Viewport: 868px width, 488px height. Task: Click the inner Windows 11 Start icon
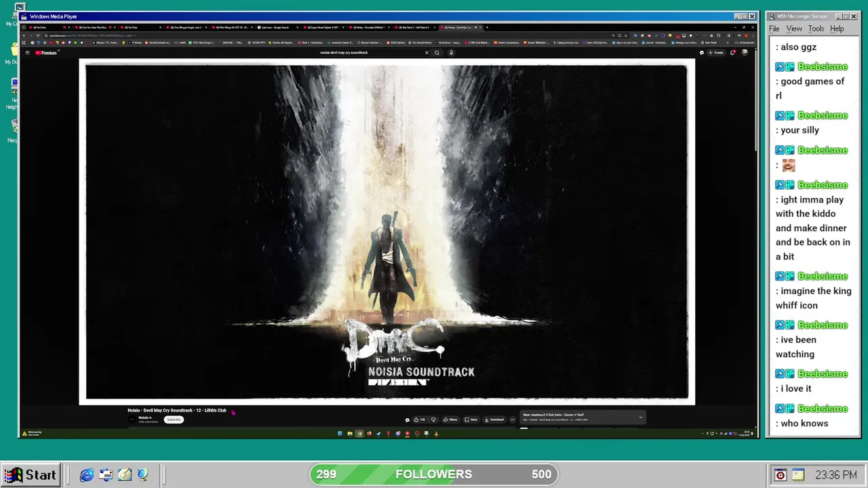340,434
